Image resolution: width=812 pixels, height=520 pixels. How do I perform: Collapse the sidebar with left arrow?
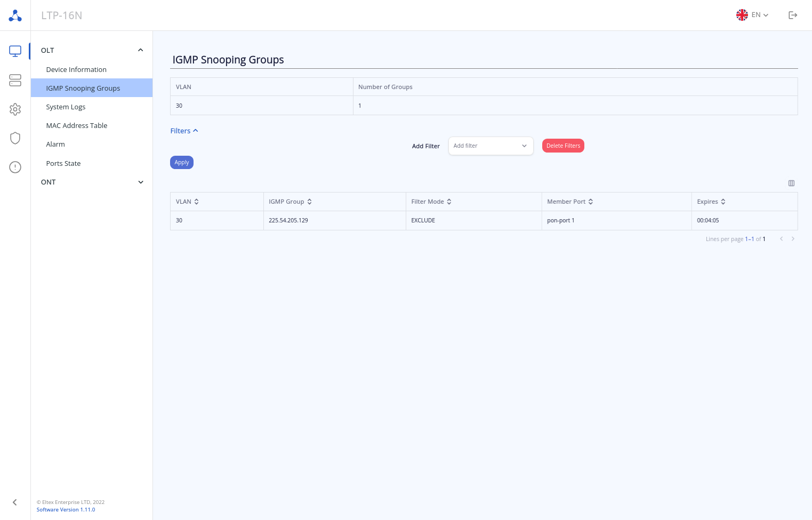coord(15,502)
